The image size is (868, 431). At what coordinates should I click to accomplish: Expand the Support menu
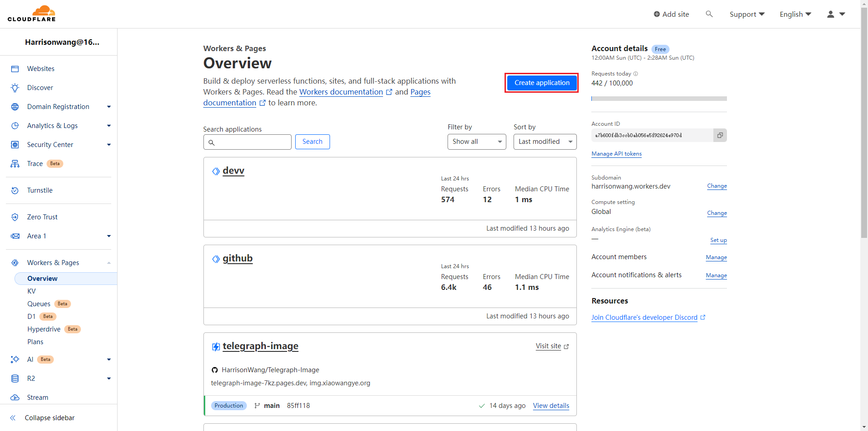pyautogui.click(x=747, y=14)
